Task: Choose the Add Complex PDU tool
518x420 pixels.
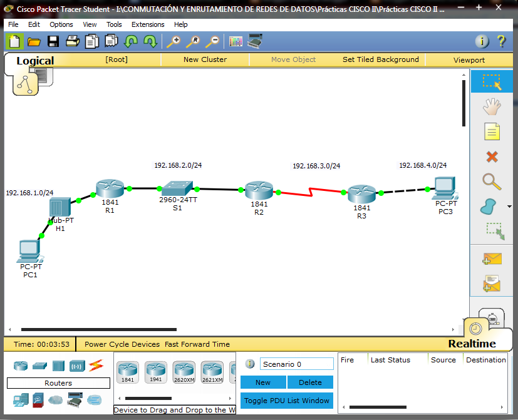Action: pyautogui.click(x=492, y=284)
